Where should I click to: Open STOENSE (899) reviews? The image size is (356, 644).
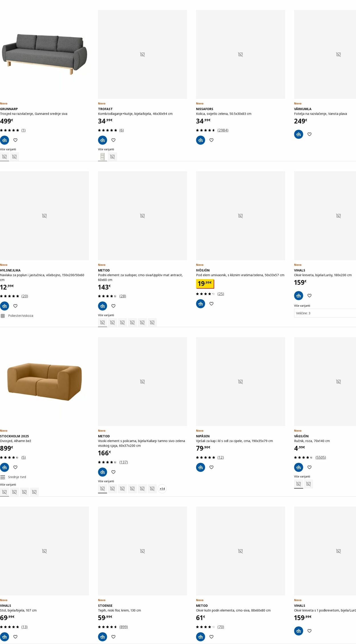[x=124, y=627]
